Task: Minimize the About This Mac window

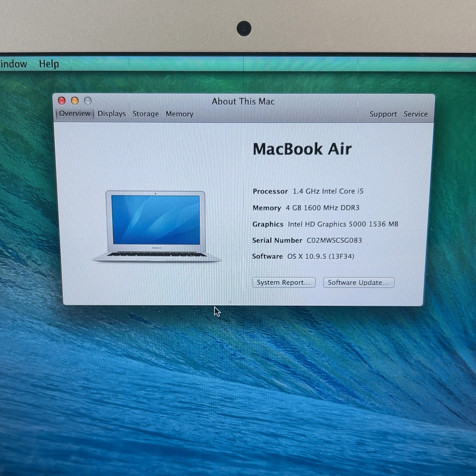Action: (x=75, y=101)
